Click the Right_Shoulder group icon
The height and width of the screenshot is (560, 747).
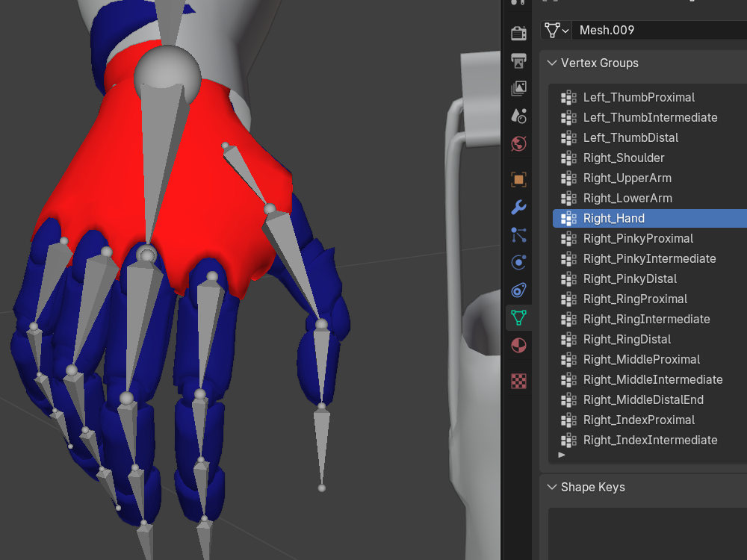568,158
